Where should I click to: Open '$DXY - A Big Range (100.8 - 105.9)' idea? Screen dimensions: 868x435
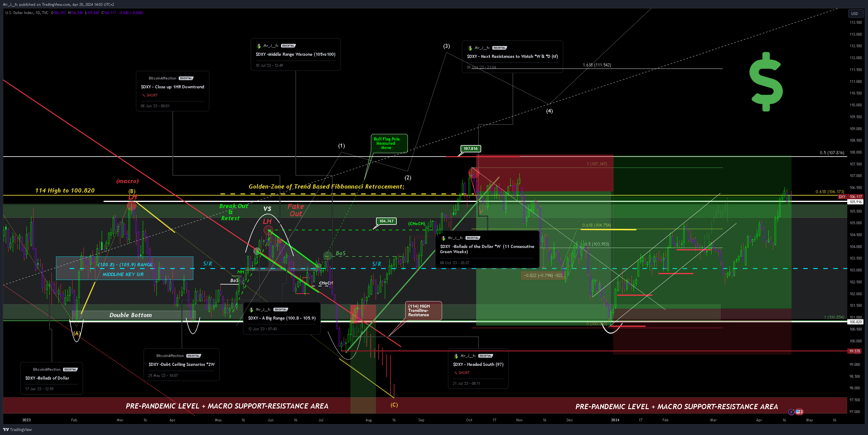(282, 318)
